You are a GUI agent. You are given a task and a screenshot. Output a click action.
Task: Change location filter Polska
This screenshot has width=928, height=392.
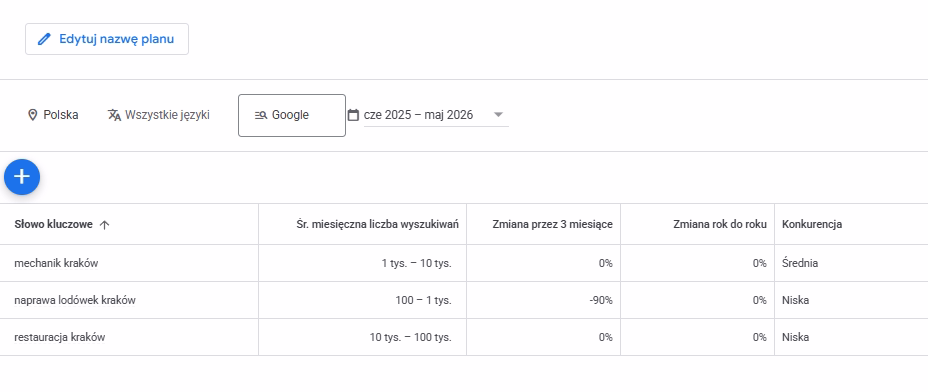tap(53, 115)
